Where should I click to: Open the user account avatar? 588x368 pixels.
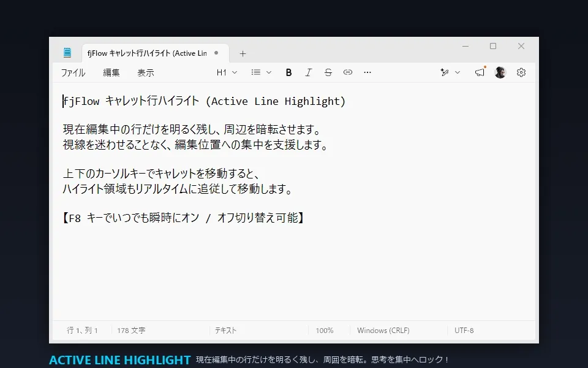tap(500, 72)
